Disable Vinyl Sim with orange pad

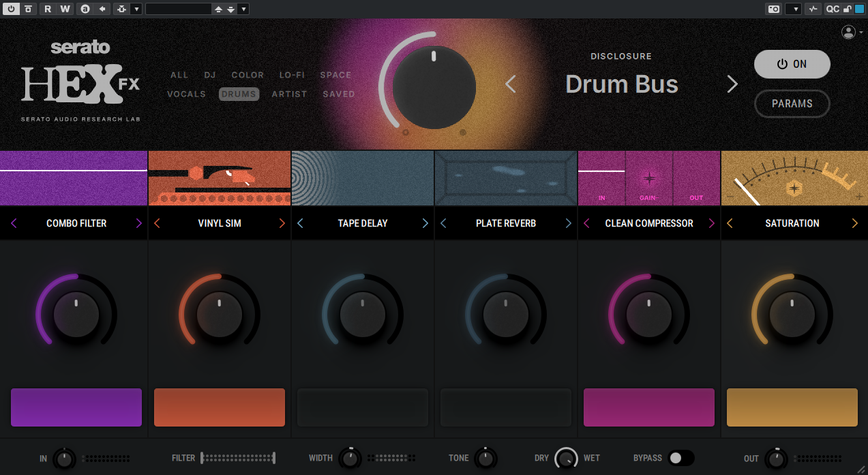tap(220, 407)
